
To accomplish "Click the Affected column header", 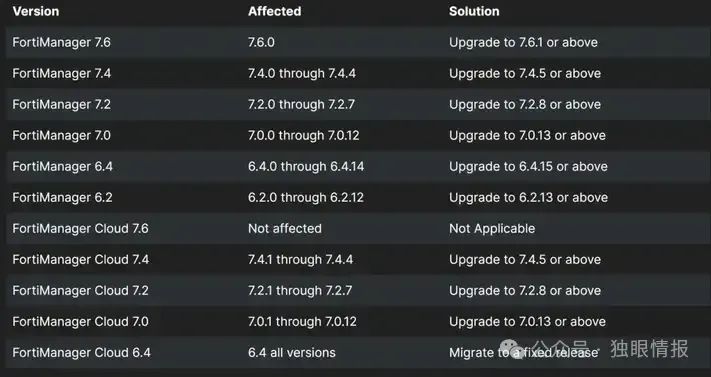I will coord(274,11).
